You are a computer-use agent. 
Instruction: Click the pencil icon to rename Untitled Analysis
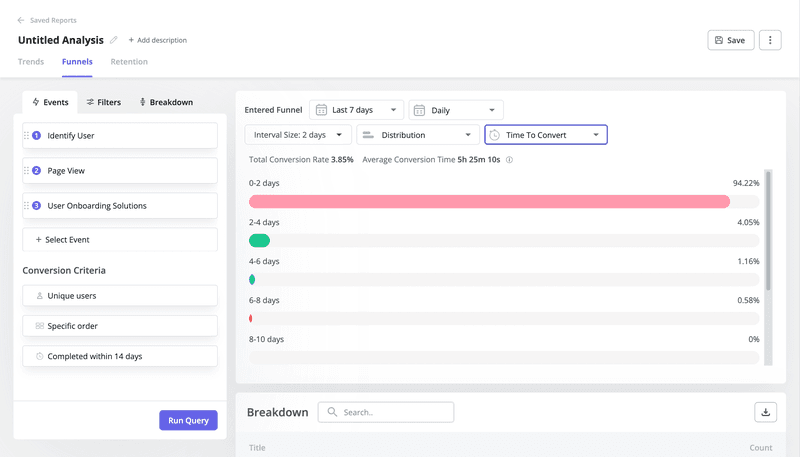(x=114, y=40)
